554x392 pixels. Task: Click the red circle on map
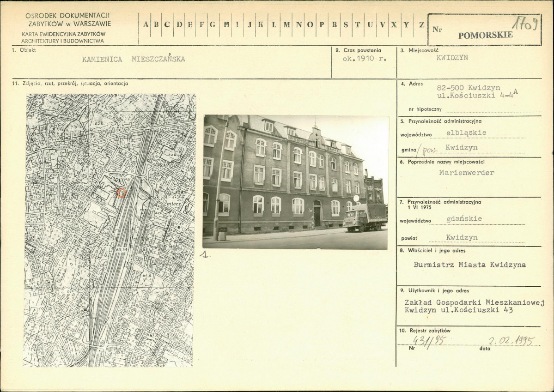pyautogui.click(x=121, y=193)
